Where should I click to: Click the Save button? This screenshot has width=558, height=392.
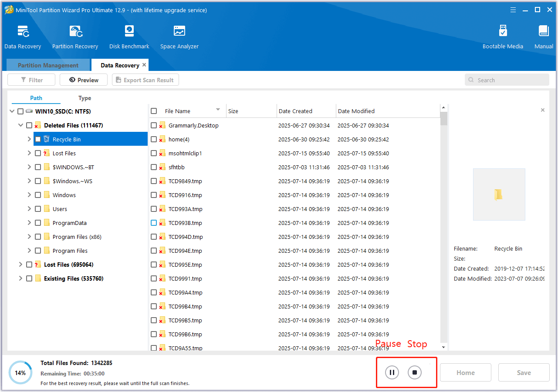point(524,372)
